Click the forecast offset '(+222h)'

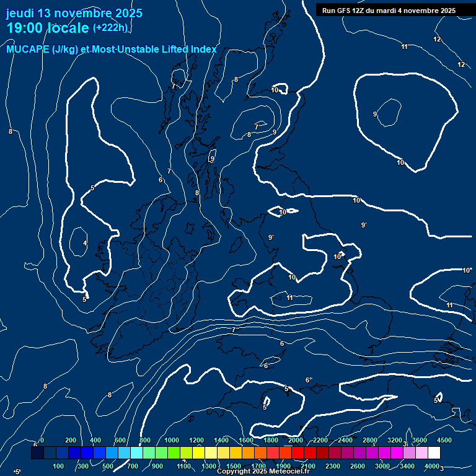coord(110,28)
